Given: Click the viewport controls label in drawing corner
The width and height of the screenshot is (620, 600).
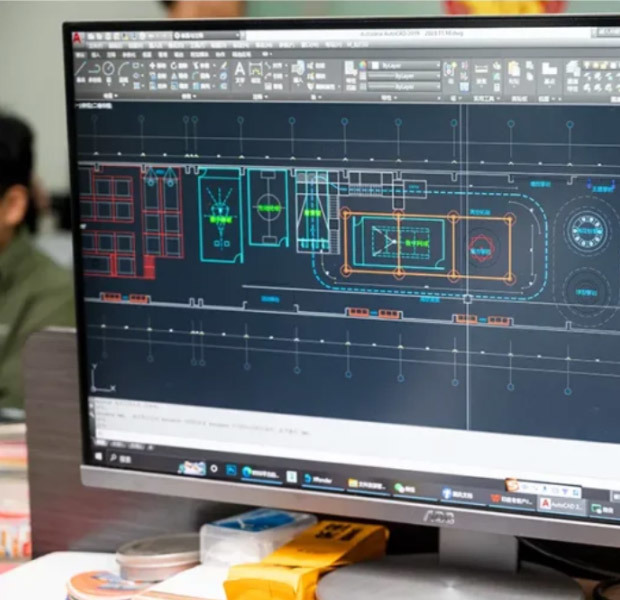Looking at the screenshot, I should pyautogui.click(x=95, y=106).
